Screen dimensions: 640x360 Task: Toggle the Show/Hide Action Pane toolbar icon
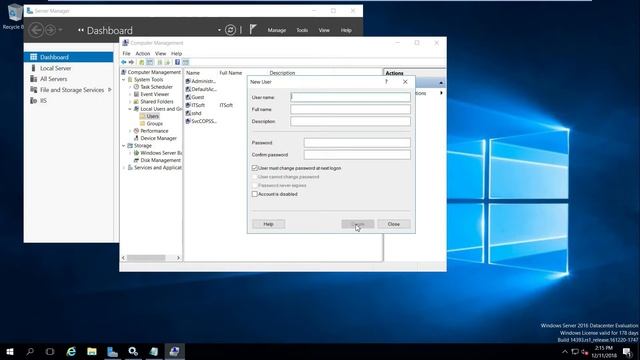click(186, 62)
